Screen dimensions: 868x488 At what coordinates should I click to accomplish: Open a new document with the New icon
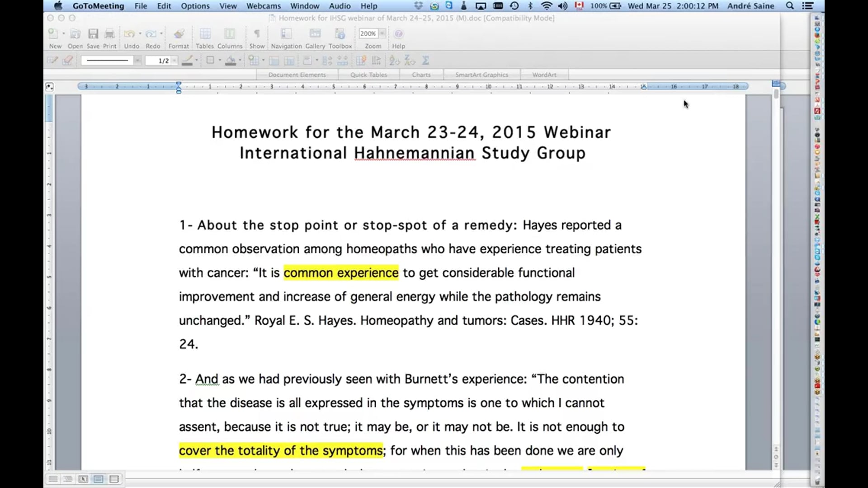pyautogui.click(x=53, y=33)
